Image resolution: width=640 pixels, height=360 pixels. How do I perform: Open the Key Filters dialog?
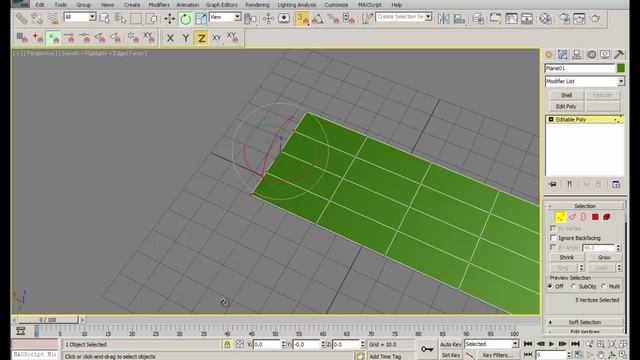[x=497, y=356]
